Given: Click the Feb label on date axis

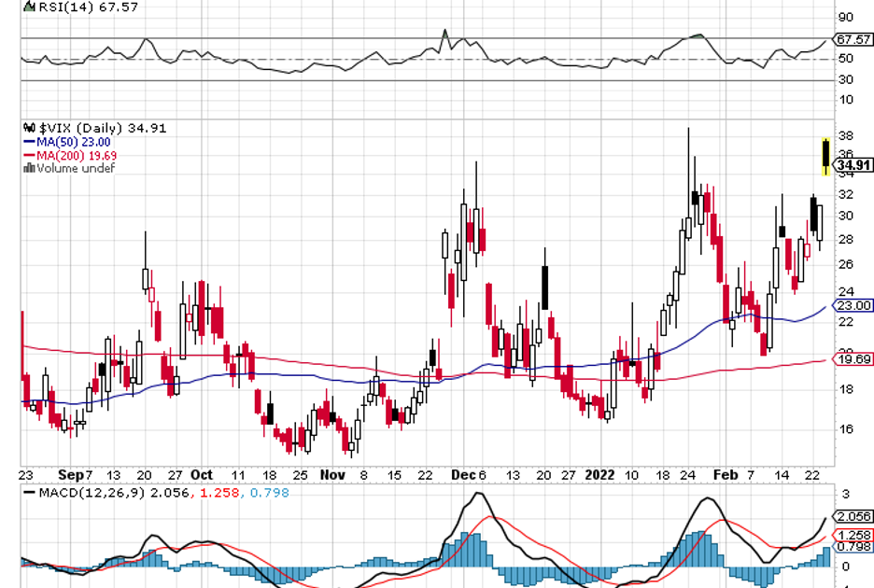Looking at the screenshot, I should pos(726,475).
